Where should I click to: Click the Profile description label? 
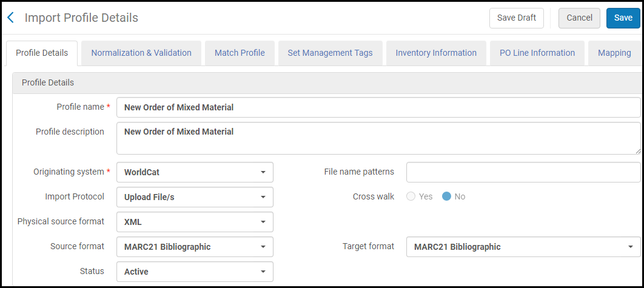pos(70,132)
